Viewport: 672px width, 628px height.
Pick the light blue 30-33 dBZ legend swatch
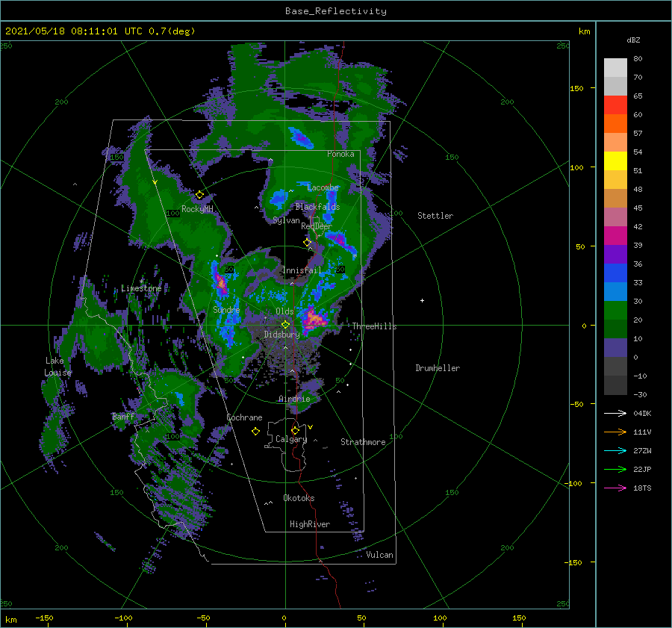click(615, 292)
